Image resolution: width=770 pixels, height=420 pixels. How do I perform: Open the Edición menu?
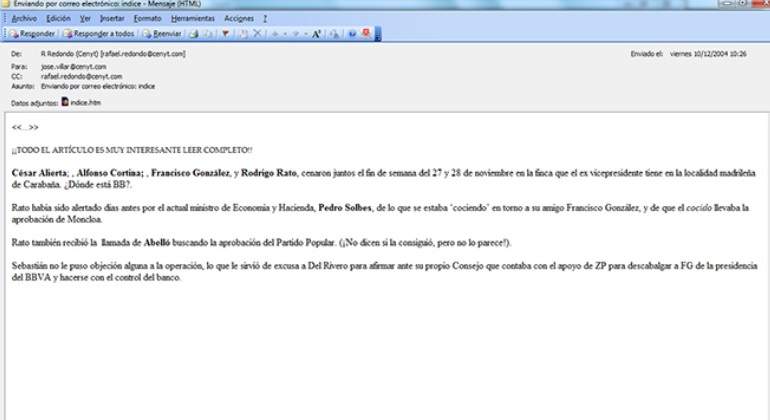tap(58, 18)
